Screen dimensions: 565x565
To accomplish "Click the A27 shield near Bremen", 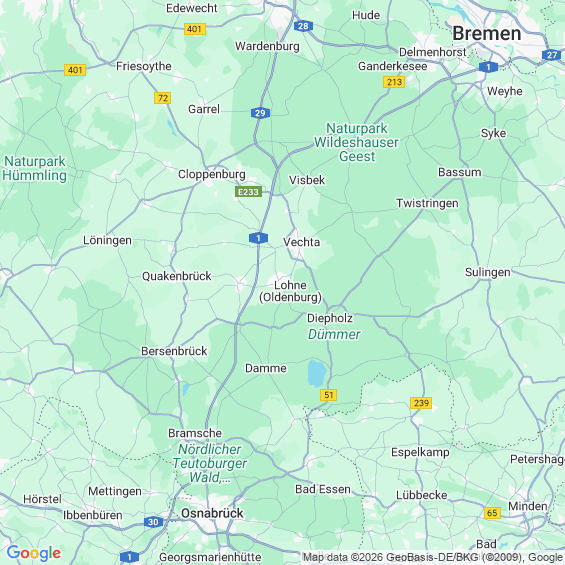I will 551,55.
